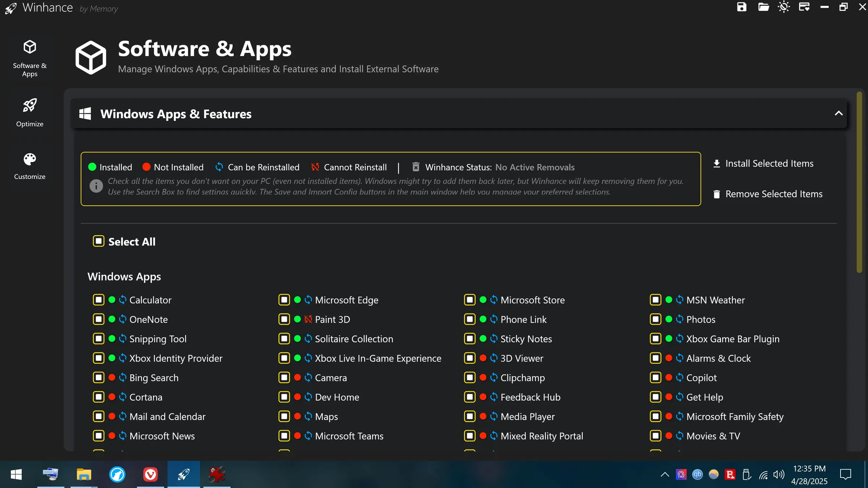Click Install Selected Items
This screenshot has height=488, width=868.
[764, 163]
